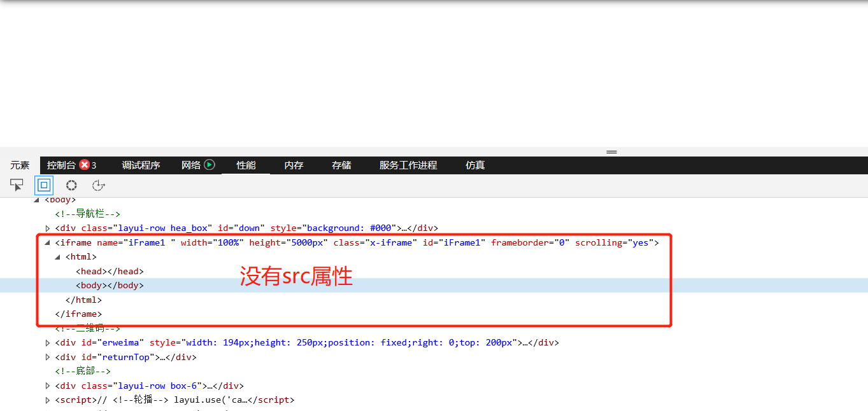This screenshot has width=868, height=411.
Task: Click the Record performance button
Action: tap(71, 185)
